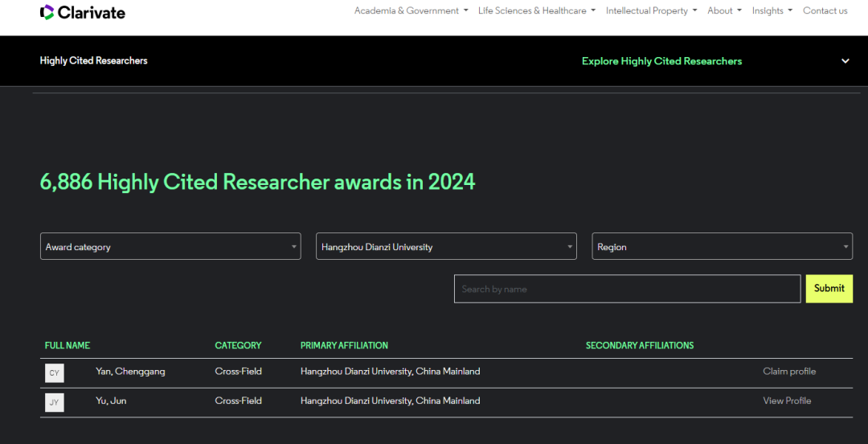Select the CATEGORY column header
This screenshot has width=868, height=444.
[x=238, y=345]
